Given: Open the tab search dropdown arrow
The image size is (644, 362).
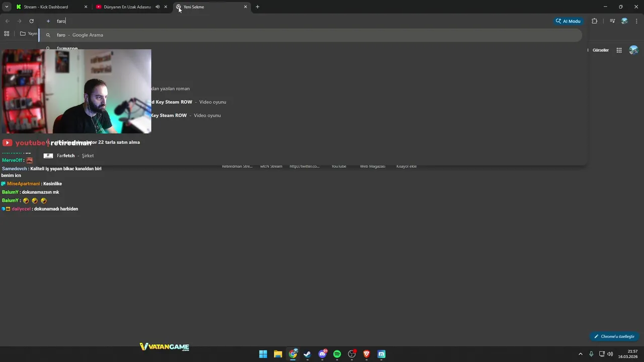Looking at the screenshot, I should pyautogui.click(x=7, y=7).
